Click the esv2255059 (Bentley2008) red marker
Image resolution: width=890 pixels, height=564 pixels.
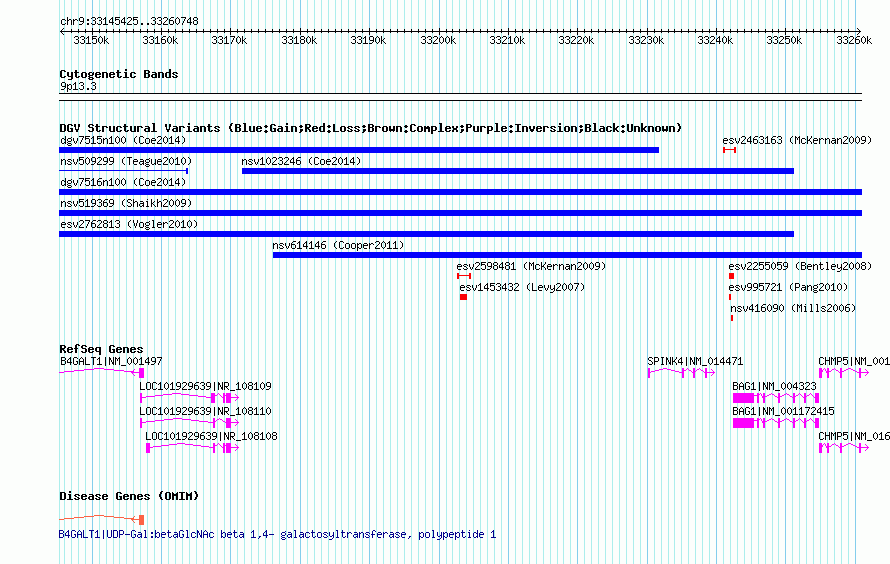(732, 276)
